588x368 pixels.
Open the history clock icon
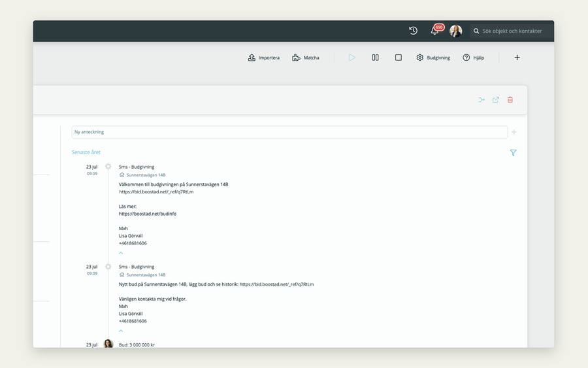[x=413, y=31]
